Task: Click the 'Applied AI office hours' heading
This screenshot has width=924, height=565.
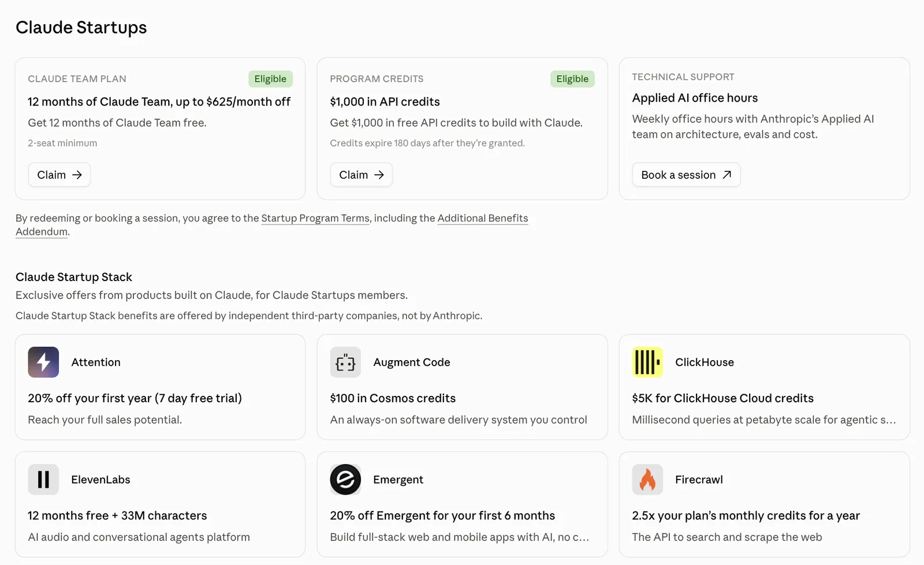Action: click(695, 98)
